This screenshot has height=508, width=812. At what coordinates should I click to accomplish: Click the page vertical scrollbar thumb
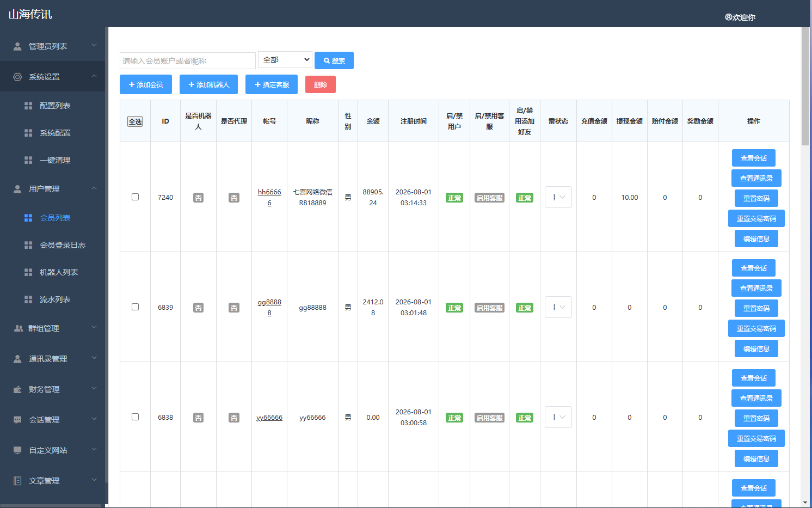coord(805,86)
